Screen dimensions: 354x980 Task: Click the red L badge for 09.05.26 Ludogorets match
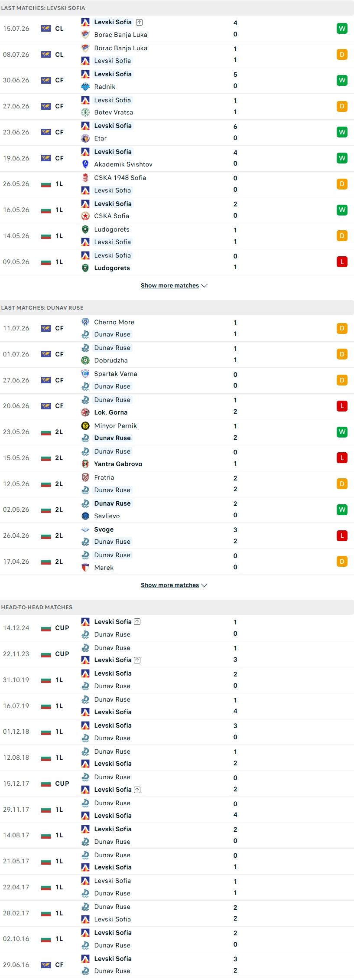(342, 262)
